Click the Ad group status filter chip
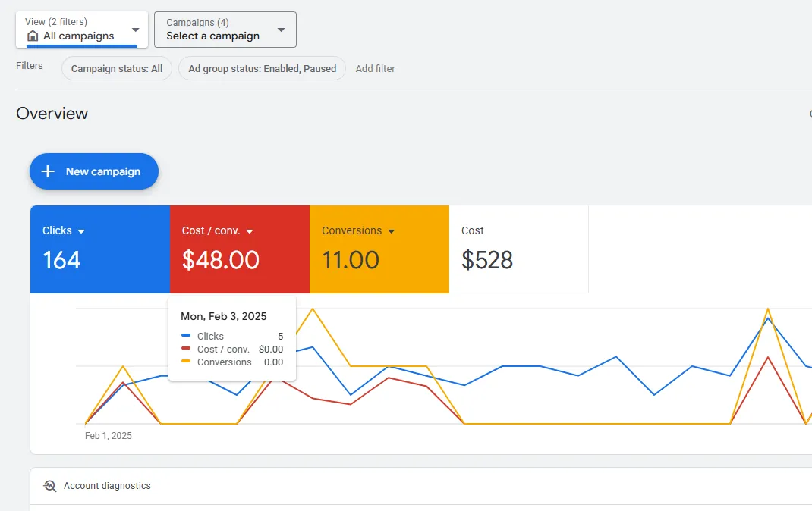Screen dimensions: 812x511 coord(261,68)
